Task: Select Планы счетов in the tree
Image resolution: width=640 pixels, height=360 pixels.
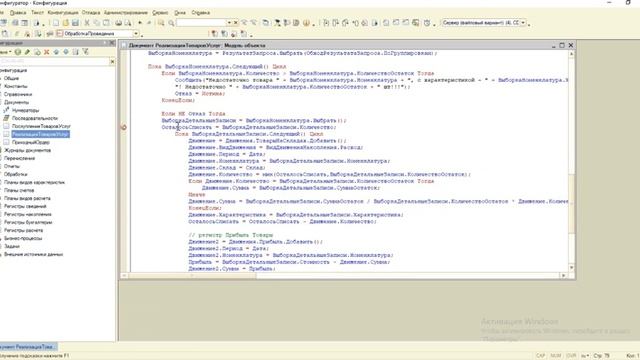Action: 19,190
